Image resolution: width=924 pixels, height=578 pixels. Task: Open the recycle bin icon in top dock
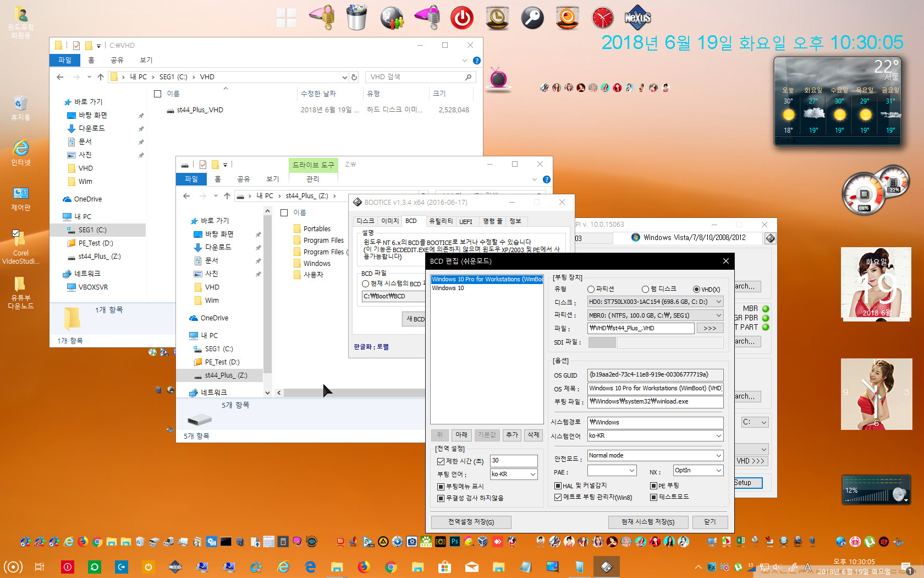(x=356, y=18)
